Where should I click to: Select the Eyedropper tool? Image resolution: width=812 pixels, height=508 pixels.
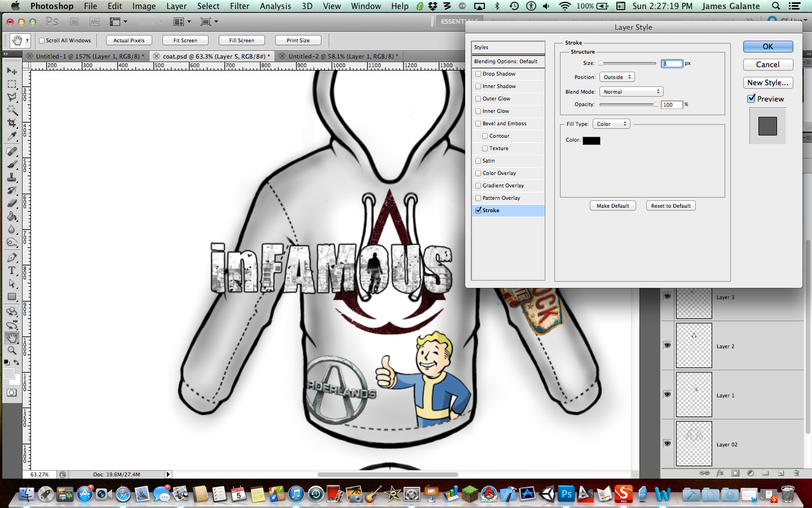click(12, 136)
